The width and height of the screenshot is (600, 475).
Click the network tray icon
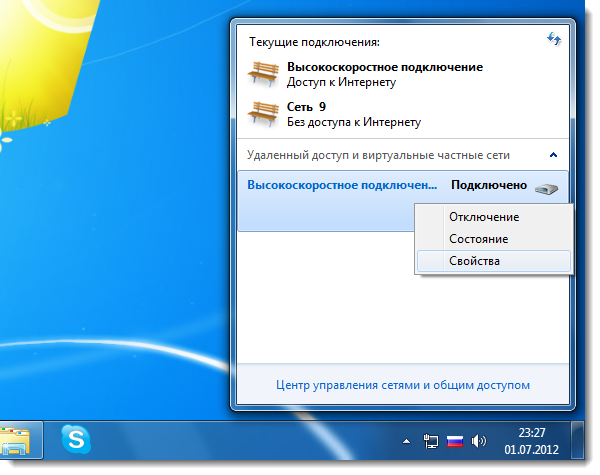click(430, 441)
